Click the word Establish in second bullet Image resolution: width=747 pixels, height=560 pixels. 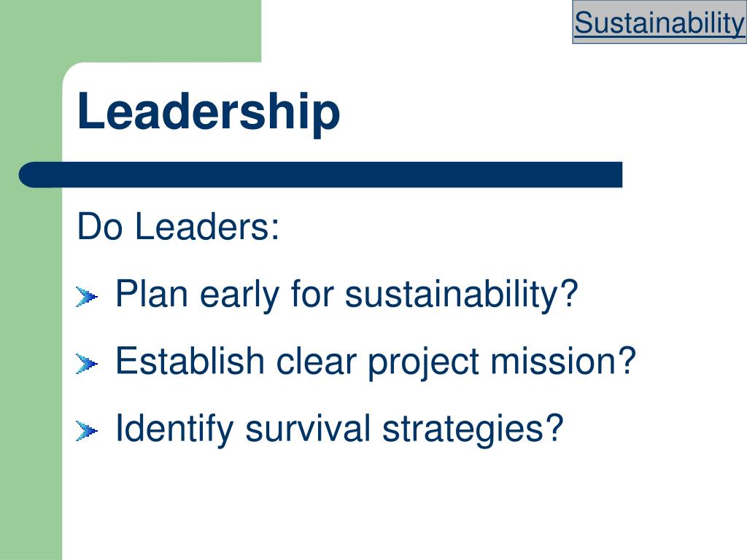pyautogui.click(x=190, y=360)
